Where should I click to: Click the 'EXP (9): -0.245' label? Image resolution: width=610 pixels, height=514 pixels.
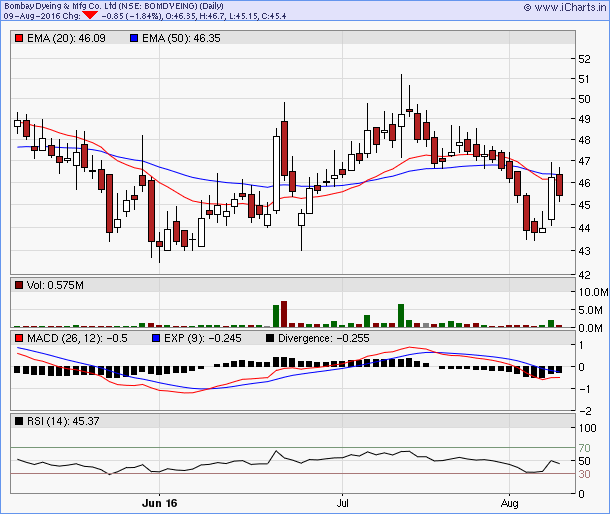[203, 338]
